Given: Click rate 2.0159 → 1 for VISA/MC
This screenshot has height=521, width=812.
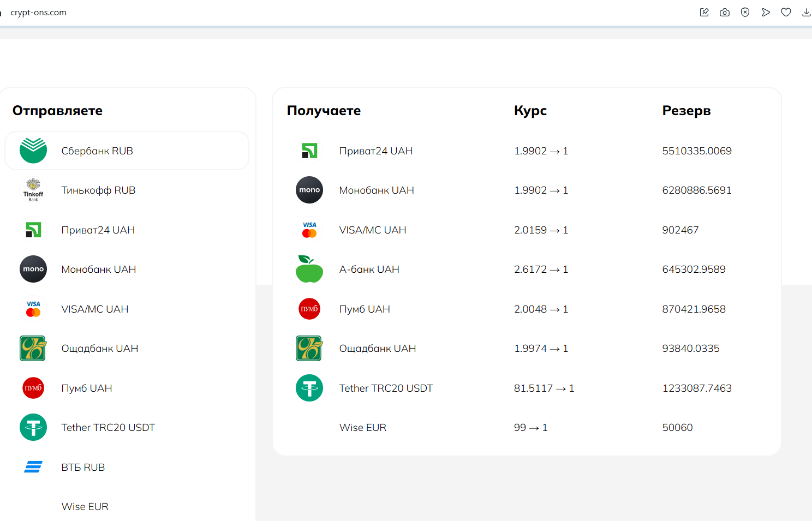Looking at the screenshot, I should click(x=541, y=230).
